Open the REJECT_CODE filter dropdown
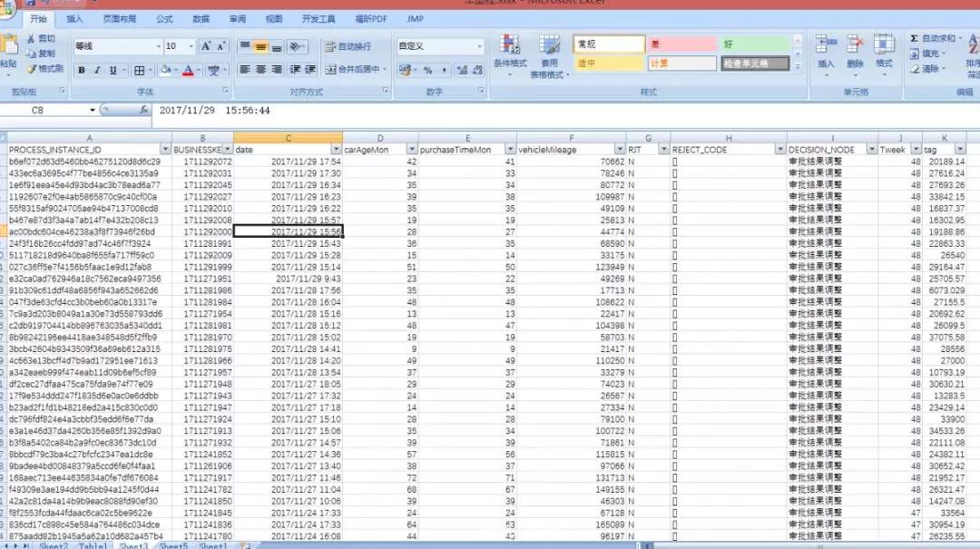The width and height of the screenshot is (980, 549). [780, 150]
